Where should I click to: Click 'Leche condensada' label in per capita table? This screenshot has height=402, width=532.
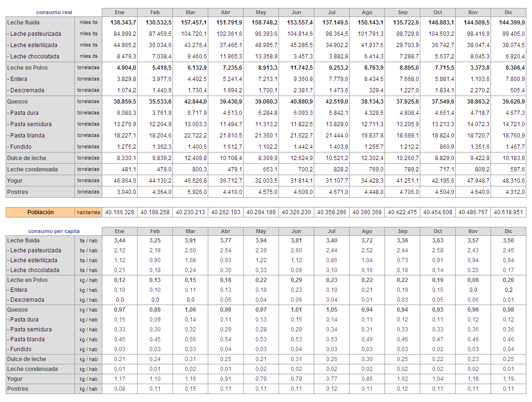tap(33, 369)
